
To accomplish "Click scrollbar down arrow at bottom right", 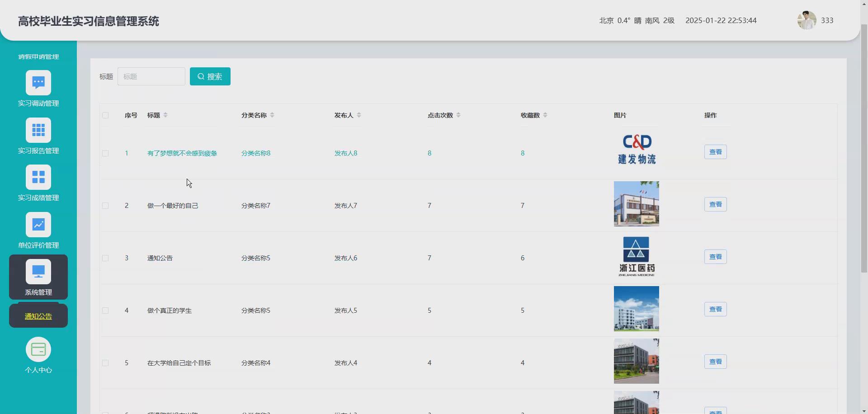I will pos(864,410).
